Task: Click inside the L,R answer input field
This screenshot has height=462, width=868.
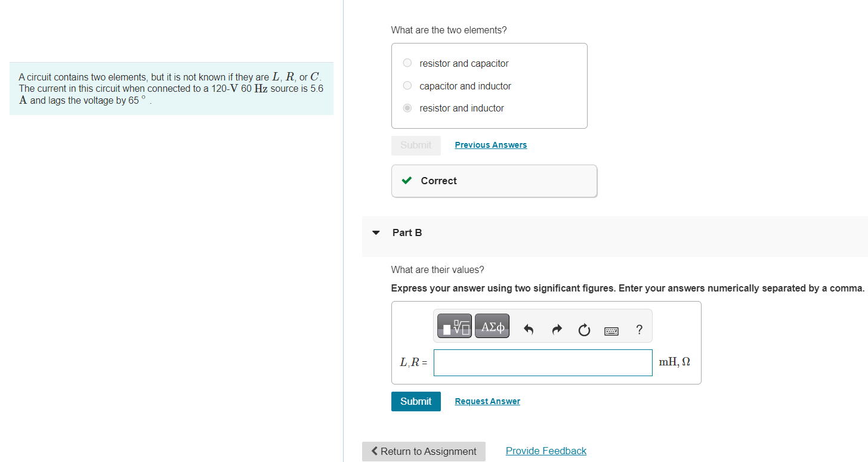Action: [x=542, y=362]
